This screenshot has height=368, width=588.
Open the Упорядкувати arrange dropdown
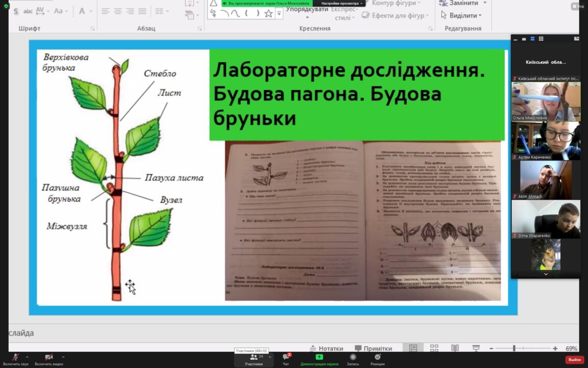point(307,12)
